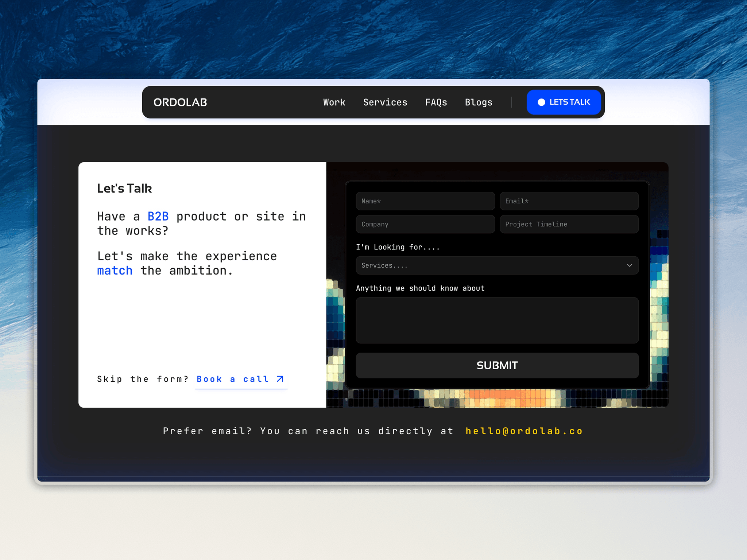This screenshot has width=747, height=560.
Task: Click the blue LETS TALK button
Action: (564, 102)
